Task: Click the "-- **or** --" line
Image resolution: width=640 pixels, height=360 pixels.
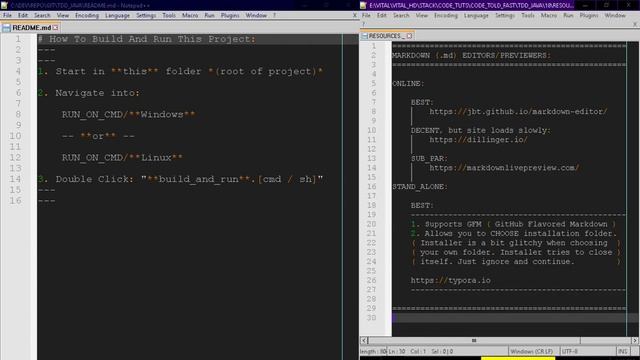Action: (98, 136)
